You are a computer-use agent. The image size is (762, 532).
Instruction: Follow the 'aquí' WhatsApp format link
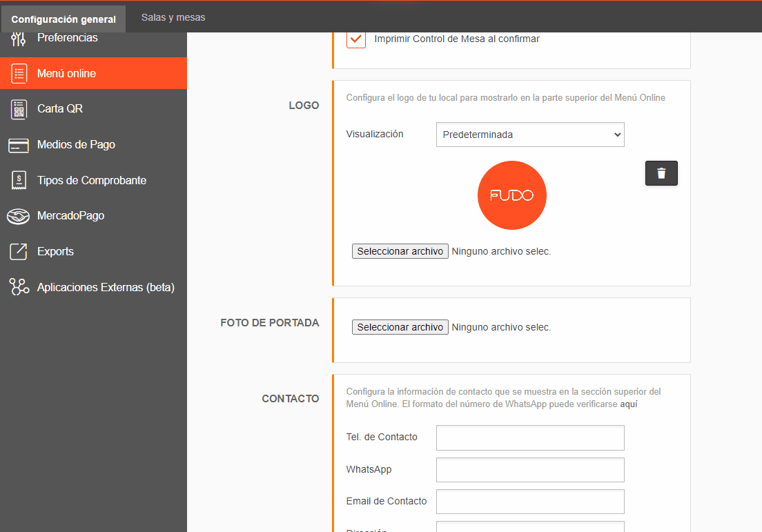[628, 404]
